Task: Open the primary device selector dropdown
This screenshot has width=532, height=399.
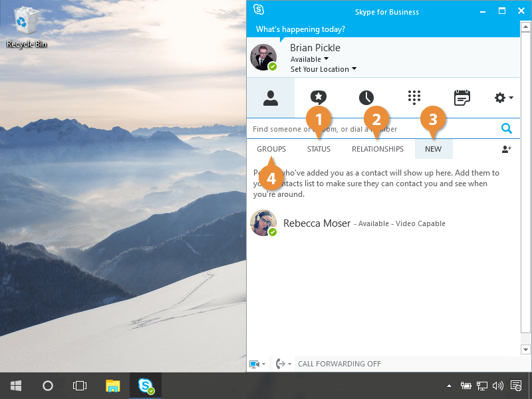Action: point(257,364)
